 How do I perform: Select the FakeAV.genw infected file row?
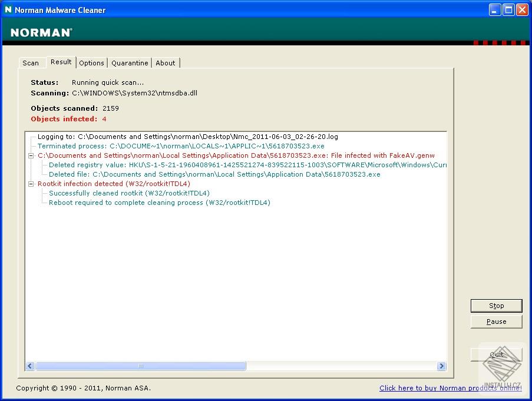[236, 155]
